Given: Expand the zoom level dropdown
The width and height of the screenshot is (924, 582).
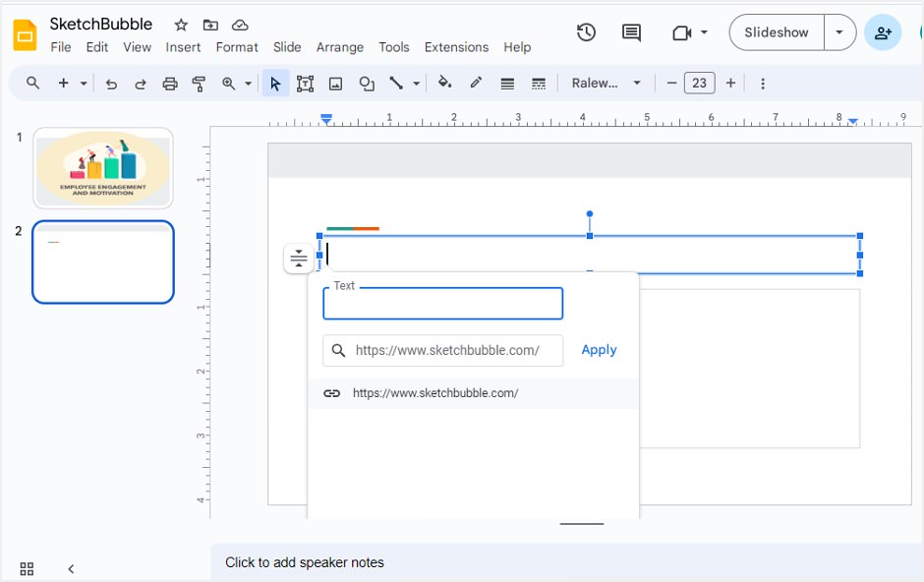Looking at the screenshot, I should [x=248, y=84].
